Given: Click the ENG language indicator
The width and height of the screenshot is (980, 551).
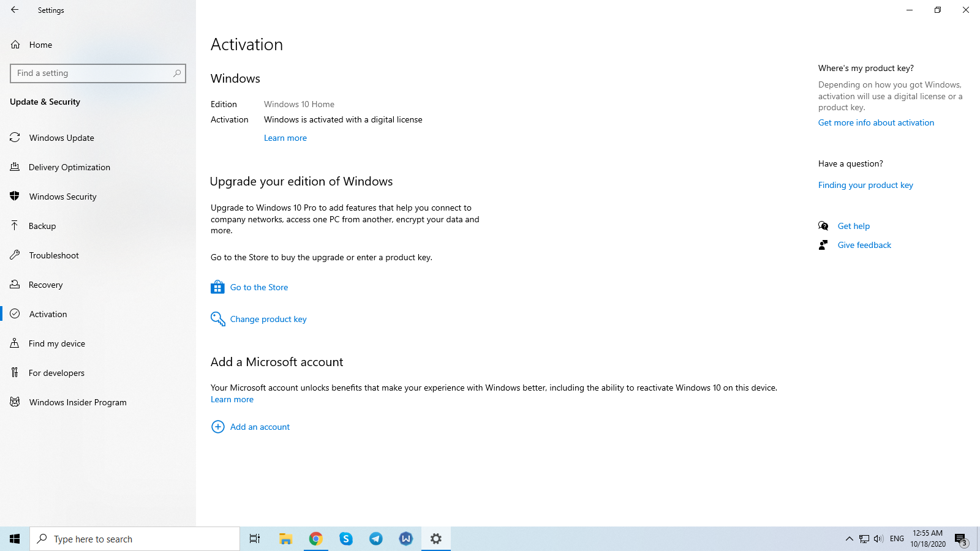Looking at the screenshot, I should (897, 539).
